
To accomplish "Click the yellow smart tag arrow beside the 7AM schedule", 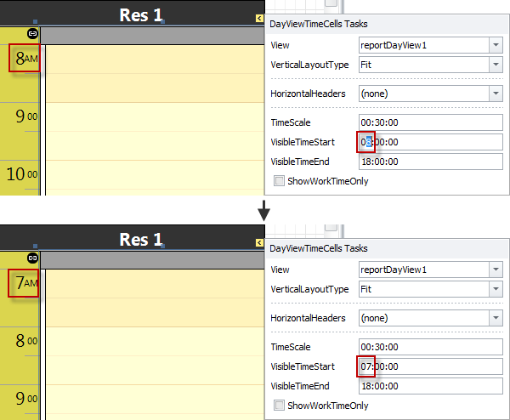I will tap(259, 243).
